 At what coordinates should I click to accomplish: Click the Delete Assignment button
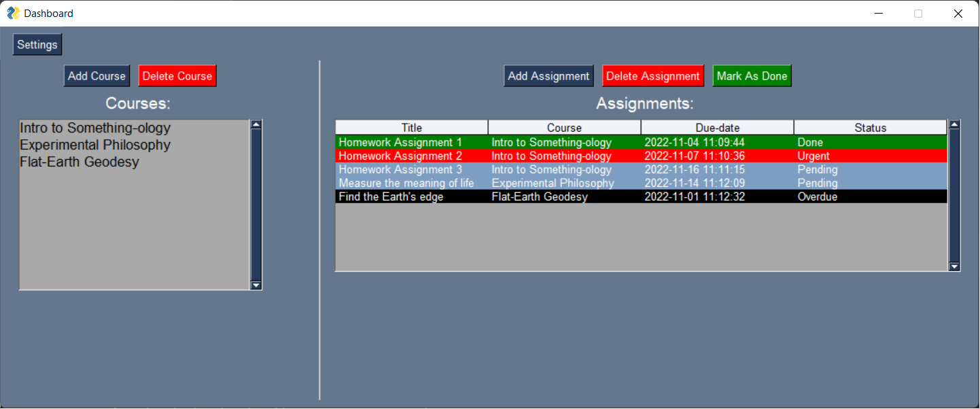tap(652, 75)
